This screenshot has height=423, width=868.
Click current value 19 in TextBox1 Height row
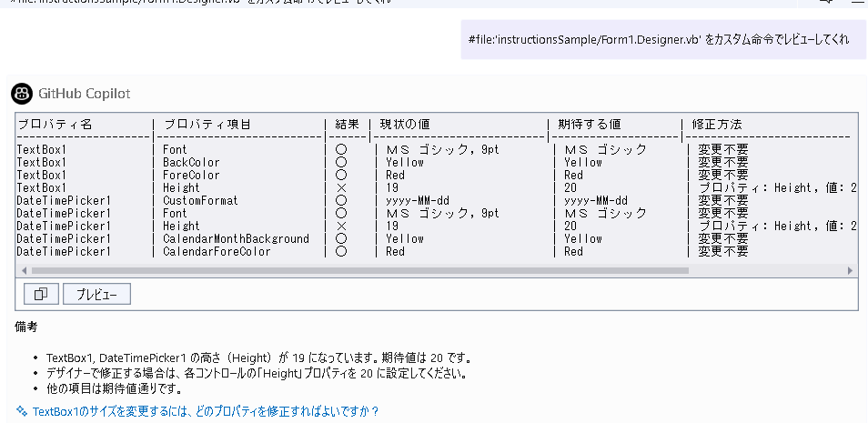[x=392, y=187]
